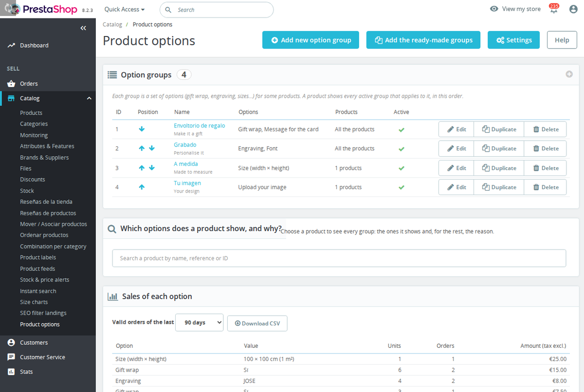The image size is (584, 392).
Task: Open the employee profile avatar icon
Action: click(573, 9)
